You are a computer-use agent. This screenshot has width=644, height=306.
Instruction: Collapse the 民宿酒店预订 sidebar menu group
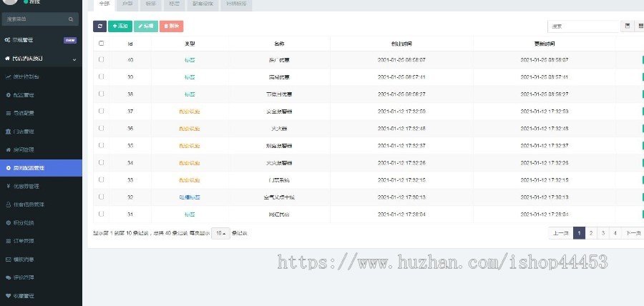pyautogui.click(x=41, y=59)
